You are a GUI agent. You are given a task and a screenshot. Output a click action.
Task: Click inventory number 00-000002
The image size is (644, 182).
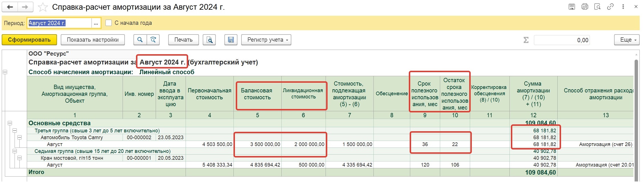139,137
